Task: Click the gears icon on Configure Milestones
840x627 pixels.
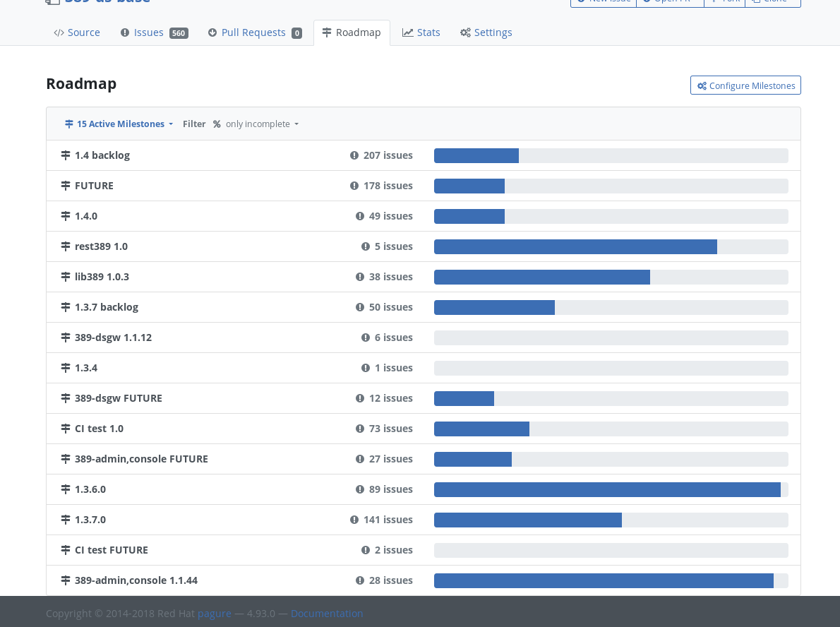Action: pos(702,85)
